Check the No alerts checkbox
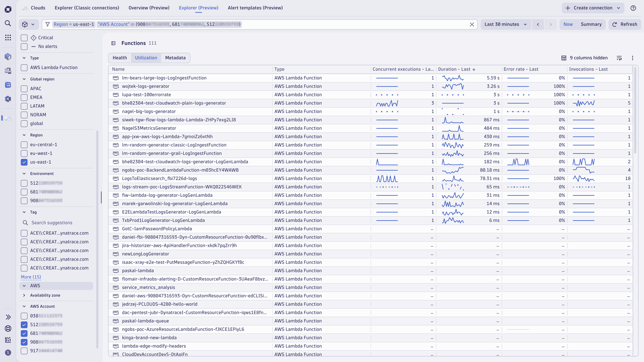This screenshot has width=644, height=362. (24, 46)
